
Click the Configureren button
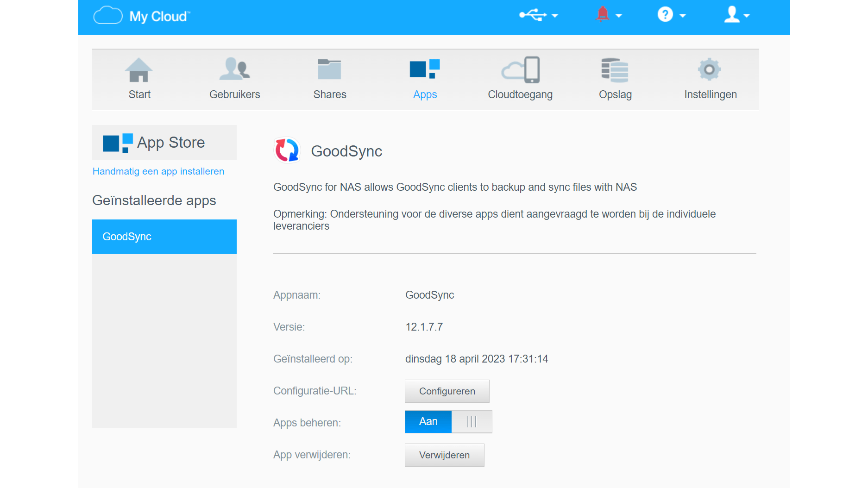point(447,391)
